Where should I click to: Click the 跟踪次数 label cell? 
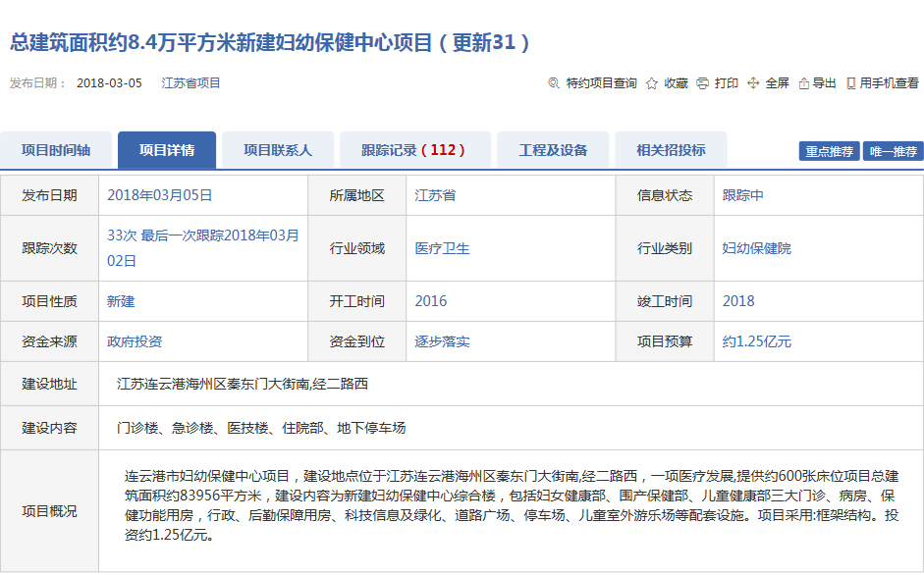[49, 248]
